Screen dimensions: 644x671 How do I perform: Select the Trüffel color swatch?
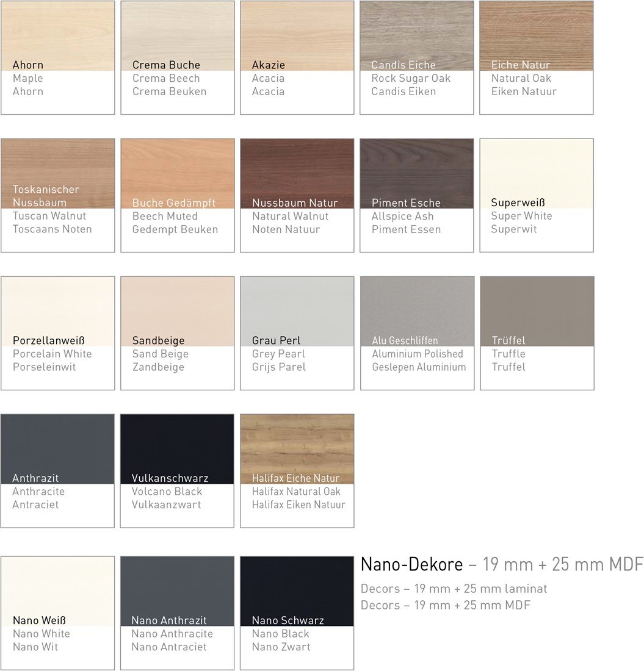[537, 311]
